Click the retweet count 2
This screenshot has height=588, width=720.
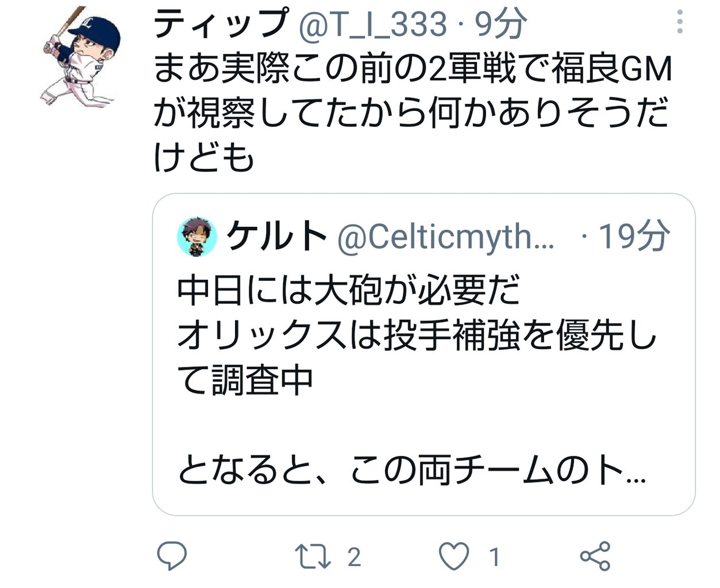354,557
